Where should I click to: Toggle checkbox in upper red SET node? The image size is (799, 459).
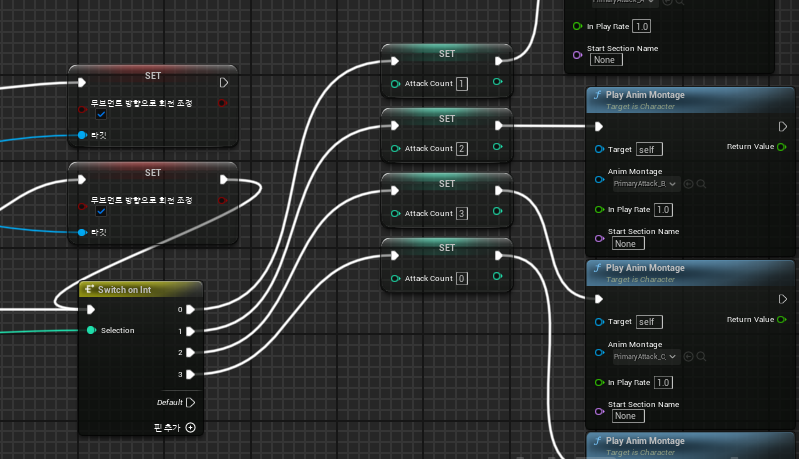[x=101, y=114]
